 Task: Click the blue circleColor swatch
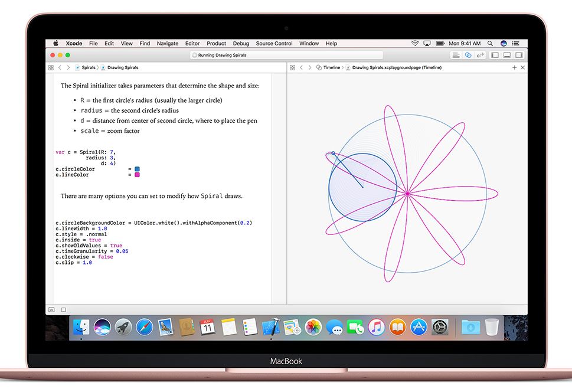tap(137, 169)
